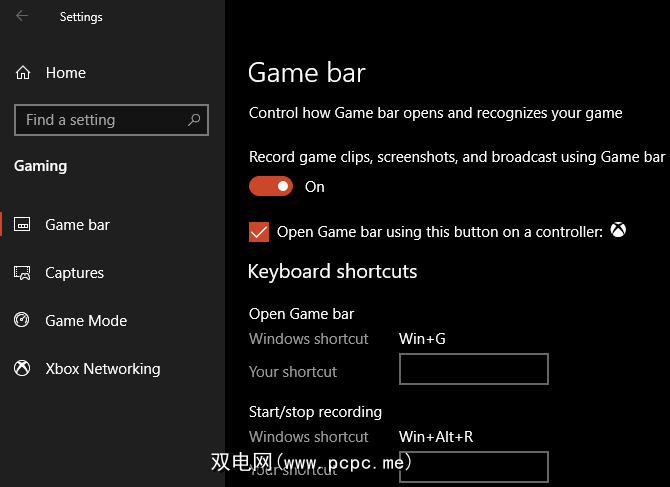670x487 pixels.
Task: Click the Start/stop recording label
Action: click(315, 412)
